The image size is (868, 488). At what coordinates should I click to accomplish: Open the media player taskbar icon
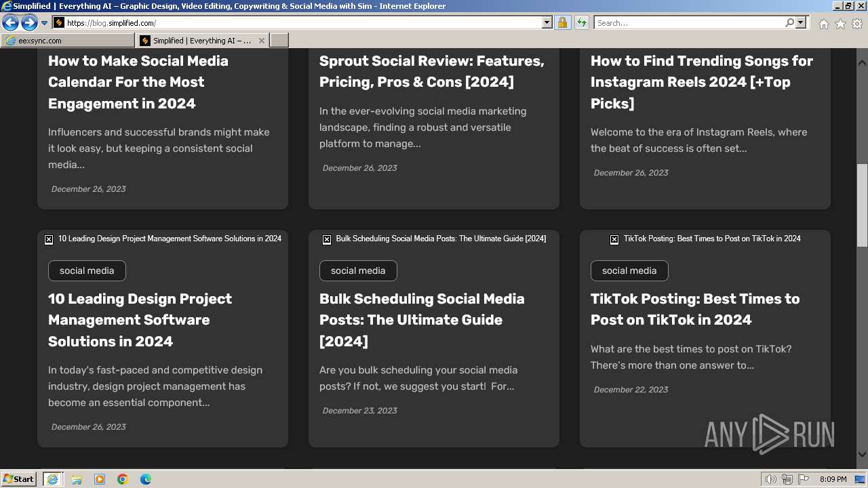tap(100, 479)
